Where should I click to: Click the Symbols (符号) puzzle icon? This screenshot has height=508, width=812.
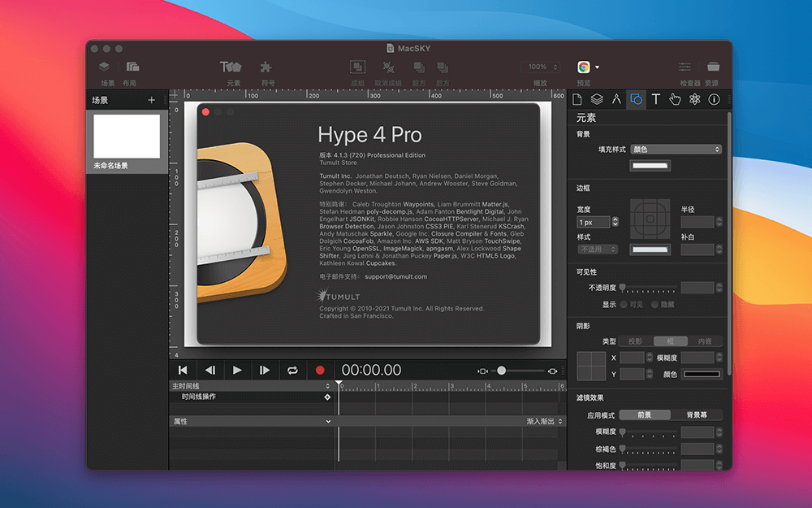266,67
